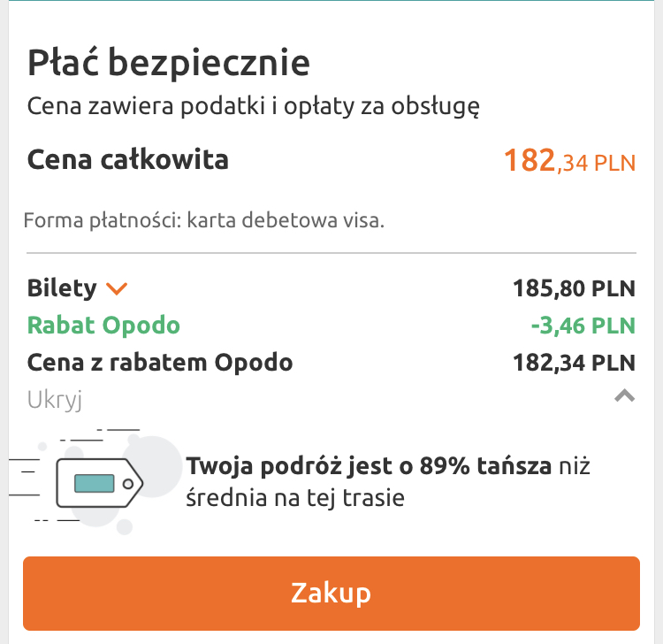Click the średnia na tej trasie text

[x=295, y=498]
